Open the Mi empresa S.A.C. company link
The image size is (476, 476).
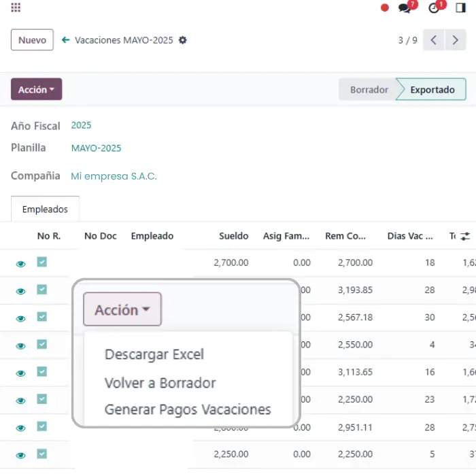tap(114, 176)
